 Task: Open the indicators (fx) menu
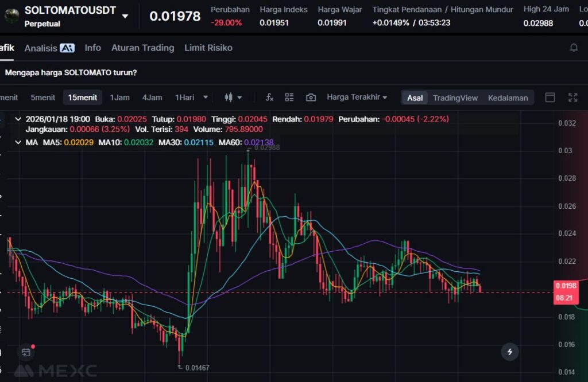pyautogui.click(x=269, y=98)
